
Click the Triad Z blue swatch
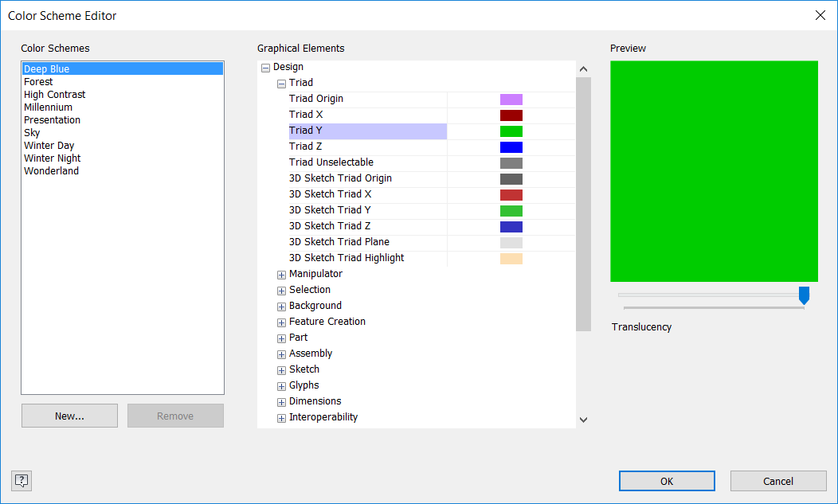pyautogui.click(x=511, y=147)
